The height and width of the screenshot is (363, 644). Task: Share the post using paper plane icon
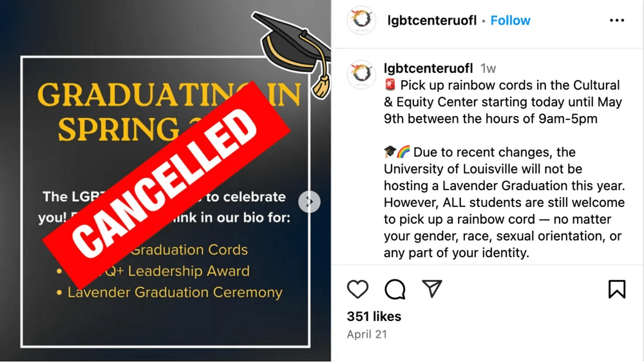coord(432,288)
